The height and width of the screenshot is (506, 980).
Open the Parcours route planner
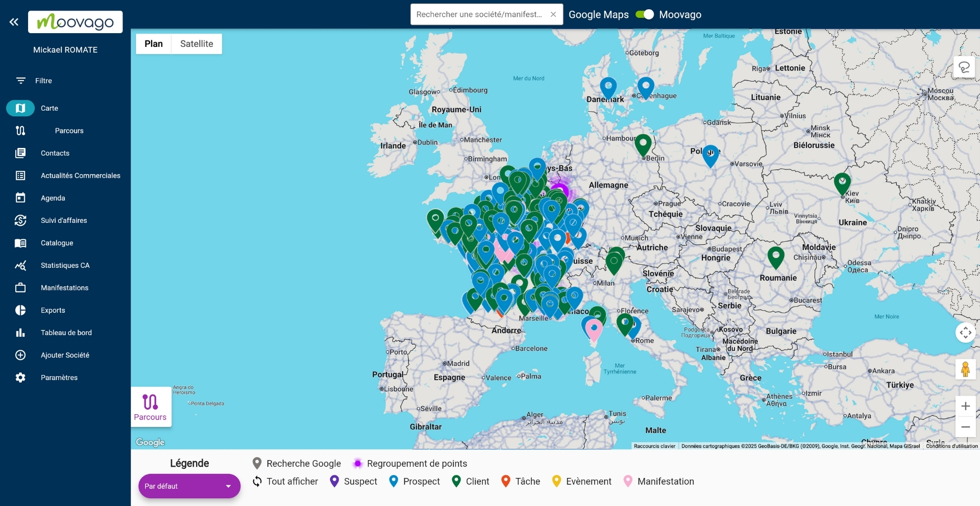(x=69, y=131)
